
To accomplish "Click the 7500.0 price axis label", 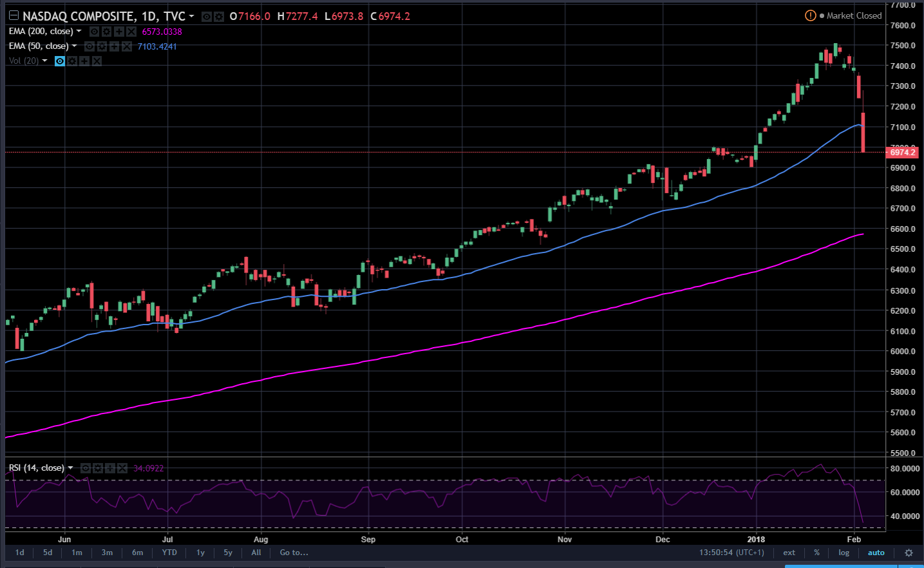I will pos(903,46).
